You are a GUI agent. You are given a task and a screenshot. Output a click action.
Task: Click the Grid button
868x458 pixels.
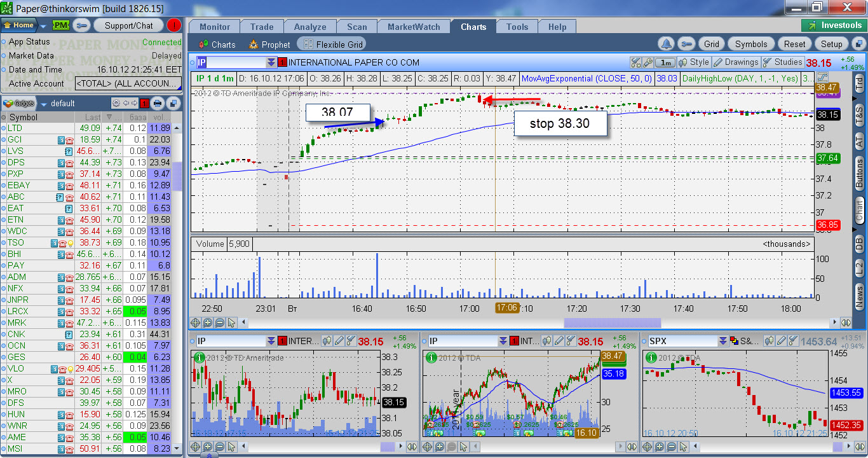pos(712,44)
